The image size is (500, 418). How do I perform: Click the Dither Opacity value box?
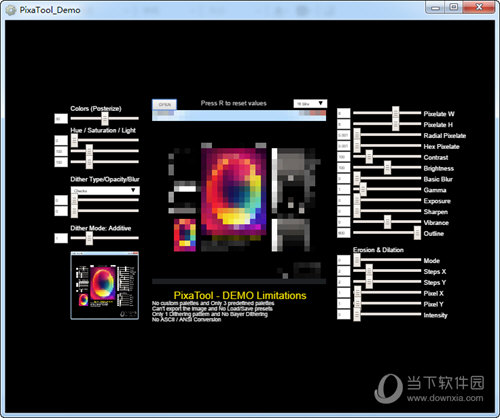(61, 200)
